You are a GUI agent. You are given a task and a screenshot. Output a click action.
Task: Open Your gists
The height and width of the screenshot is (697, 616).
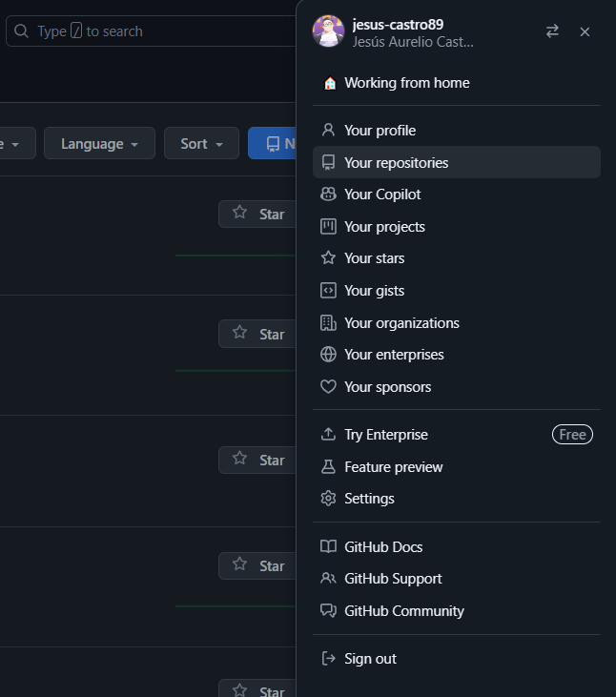(x=457, y=291)
